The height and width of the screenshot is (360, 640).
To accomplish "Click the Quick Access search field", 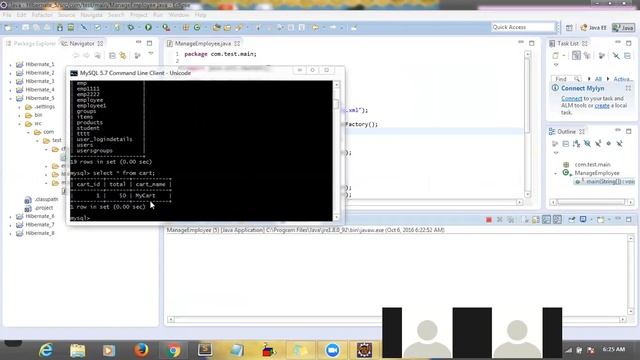I will [523, 27].
